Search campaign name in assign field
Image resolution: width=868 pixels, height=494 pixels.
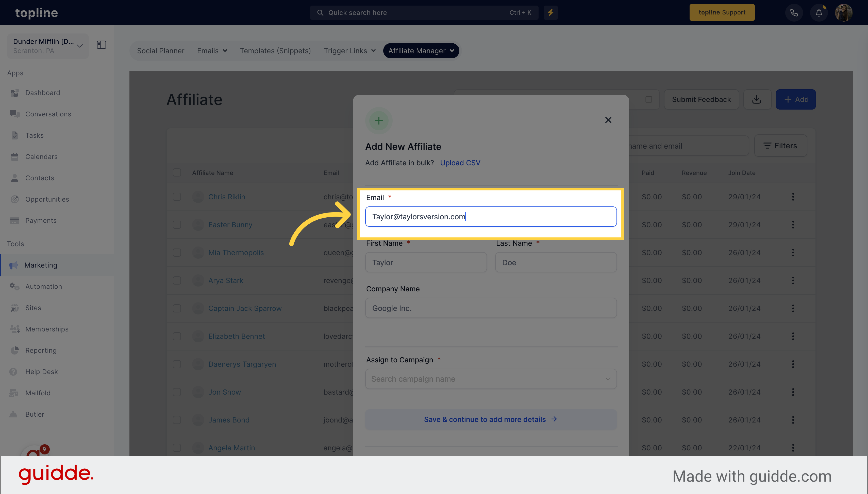coord(491,378)
